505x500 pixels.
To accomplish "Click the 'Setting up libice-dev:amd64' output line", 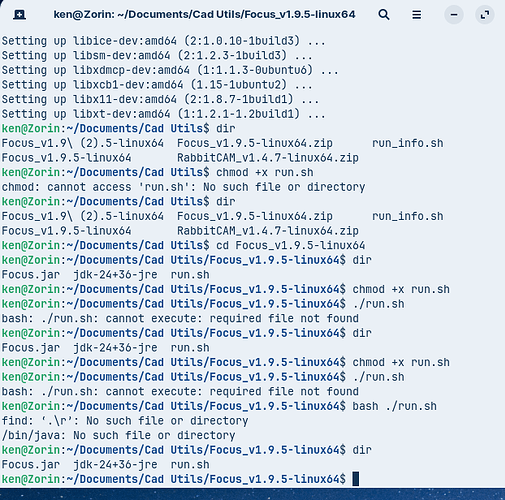I will tap(163, 41).
